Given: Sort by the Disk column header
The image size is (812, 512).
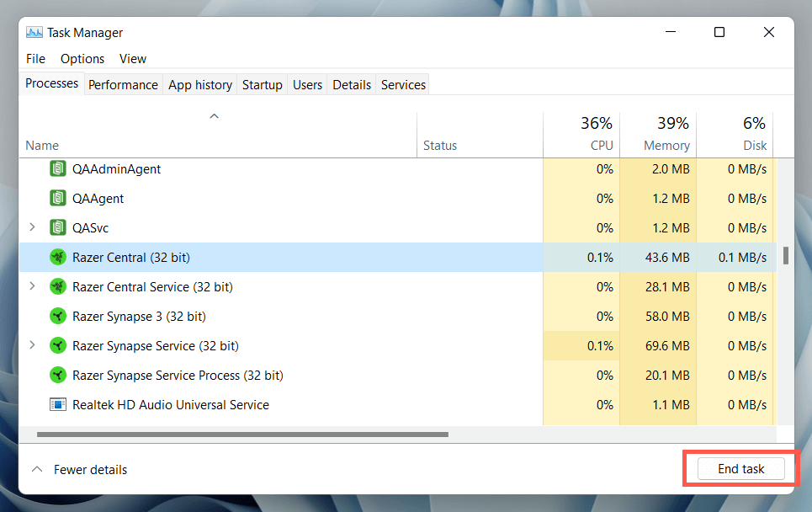Looking at the screenshot, I should 735,135.
